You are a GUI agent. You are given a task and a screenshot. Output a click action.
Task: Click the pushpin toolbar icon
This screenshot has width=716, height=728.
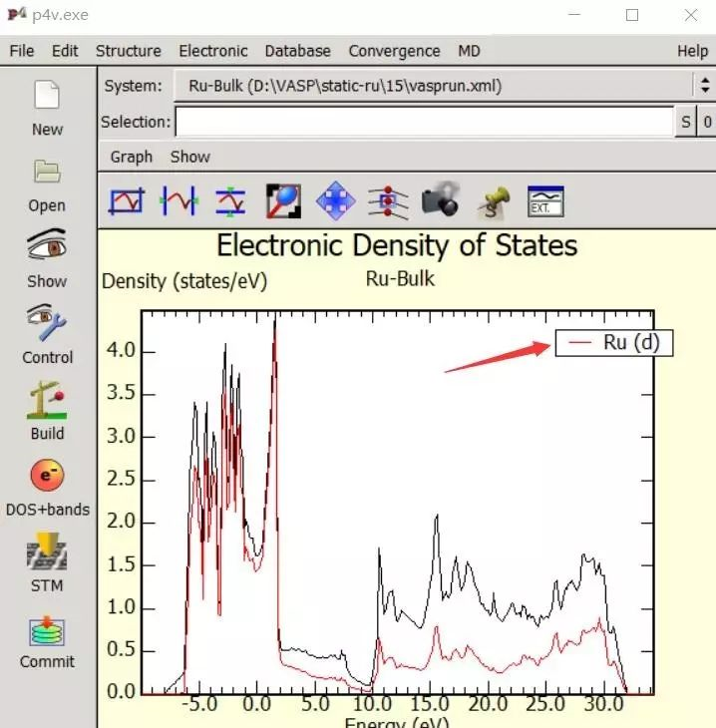(x=493, y=201)
